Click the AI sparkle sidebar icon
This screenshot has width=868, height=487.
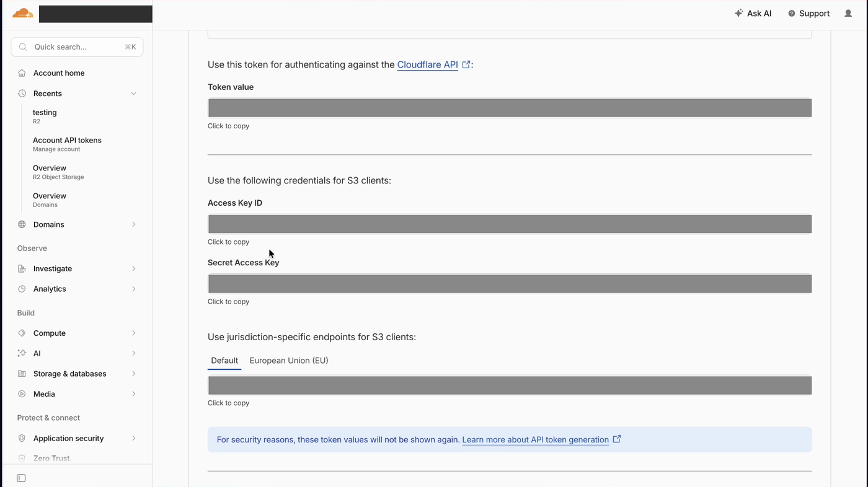pos(22,353)
